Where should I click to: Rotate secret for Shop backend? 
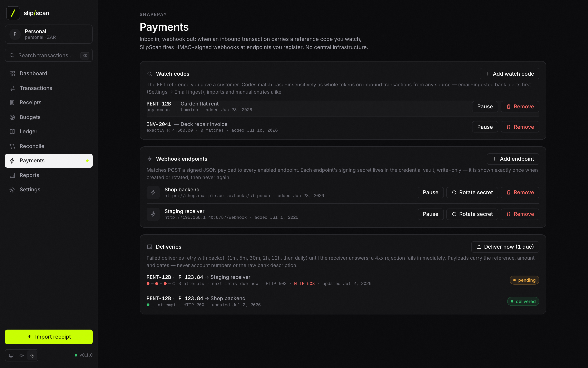pos(472,193)
